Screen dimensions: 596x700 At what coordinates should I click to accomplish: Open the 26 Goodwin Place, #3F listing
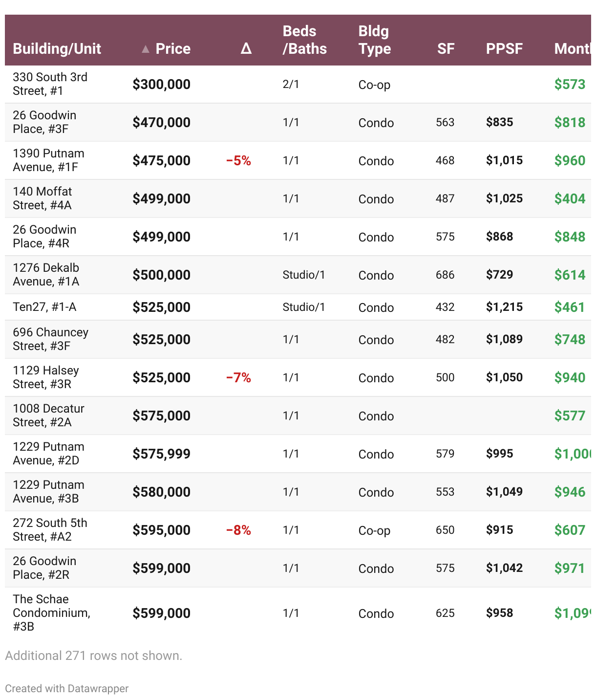pyautogui.click(x=44, y=122)
